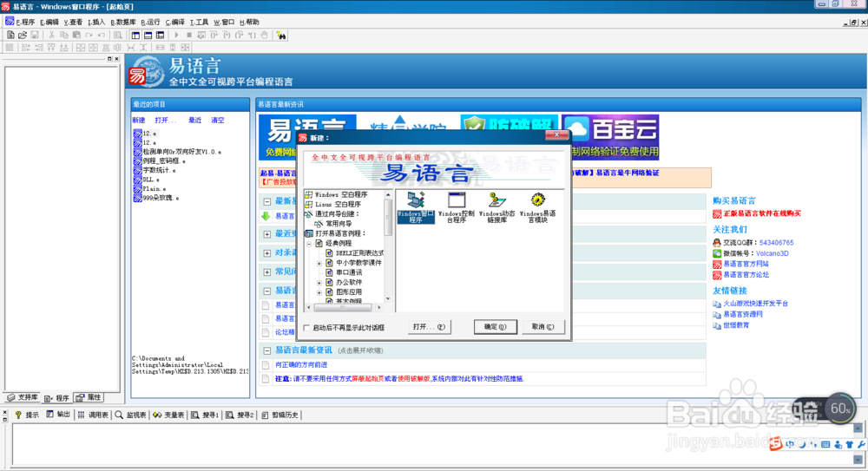Open the F.程序 menu
Screen dimensions: 868x471
pyautogui.click(x=25, y=23)
